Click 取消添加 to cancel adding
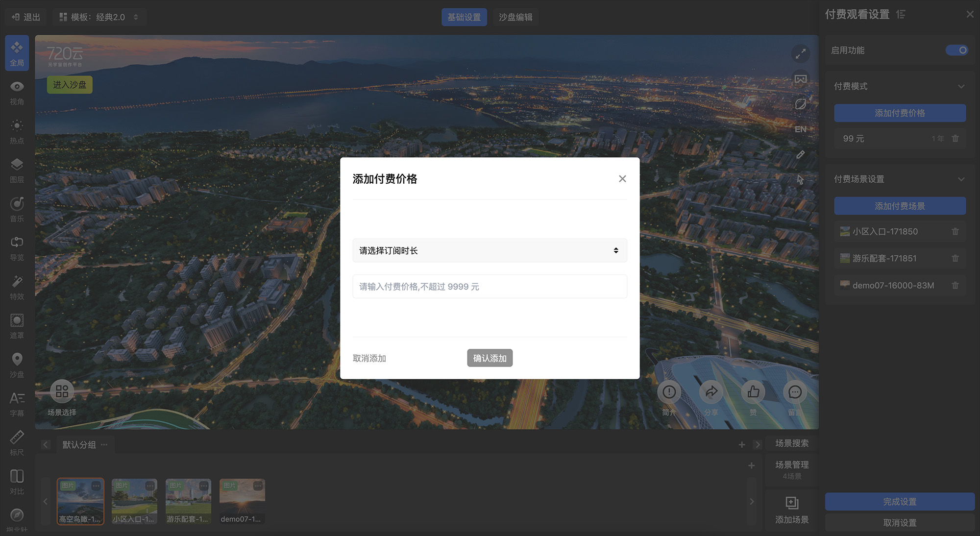 [x=369, y=358]
